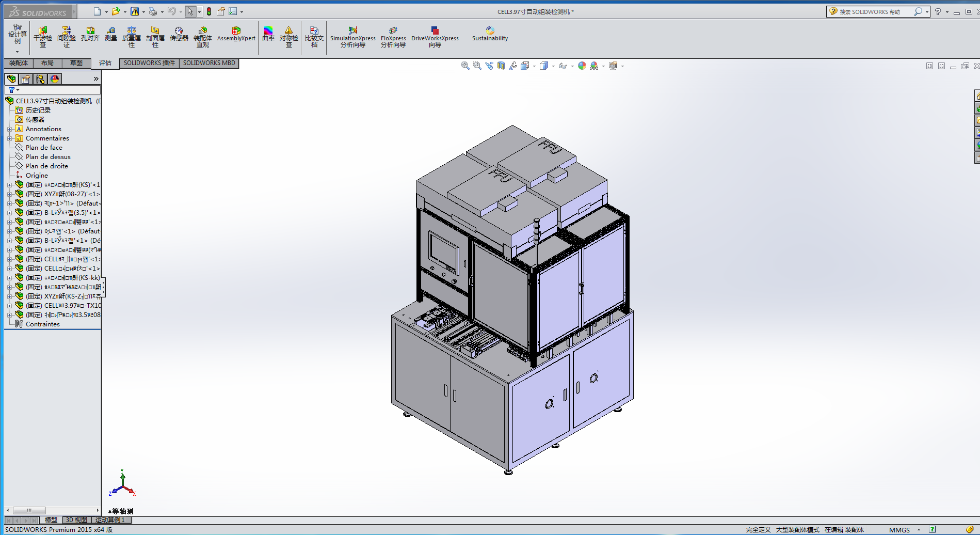Viewport: 980px width, 535px height.
Task: Open the feature tree filter button
Action: (x=13, y=90)
